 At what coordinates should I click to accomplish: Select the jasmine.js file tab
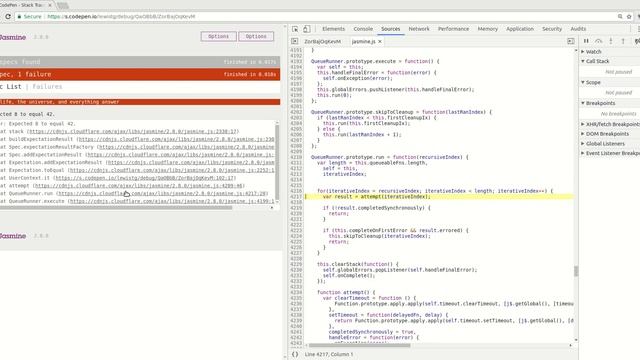click(x=363, y=41)
